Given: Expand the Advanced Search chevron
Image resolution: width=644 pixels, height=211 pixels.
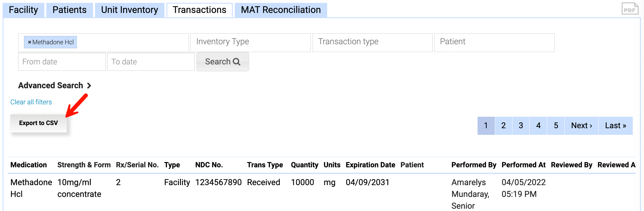Looking at the screenshot, I should point(89,85).
